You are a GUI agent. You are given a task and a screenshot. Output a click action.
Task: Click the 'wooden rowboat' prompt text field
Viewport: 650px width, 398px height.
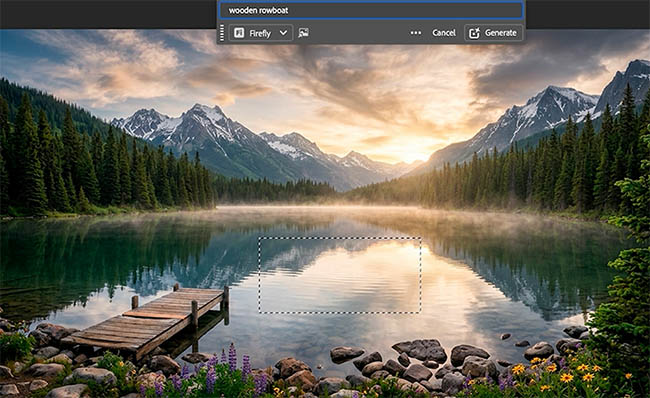371,10
